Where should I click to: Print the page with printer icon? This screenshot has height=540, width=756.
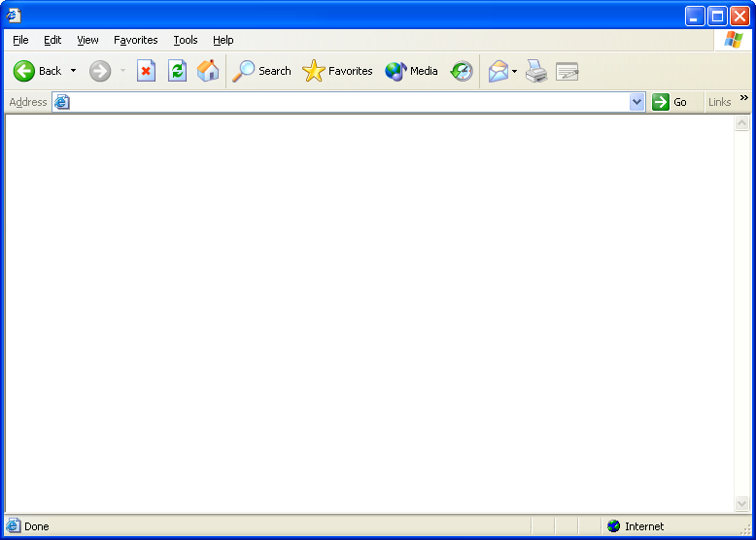(536, 71)
